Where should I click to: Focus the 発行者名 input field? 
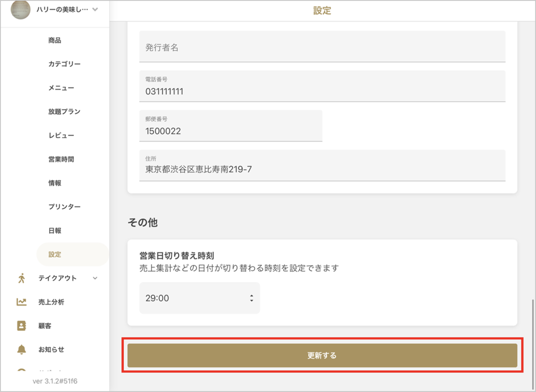pos(322,47)
